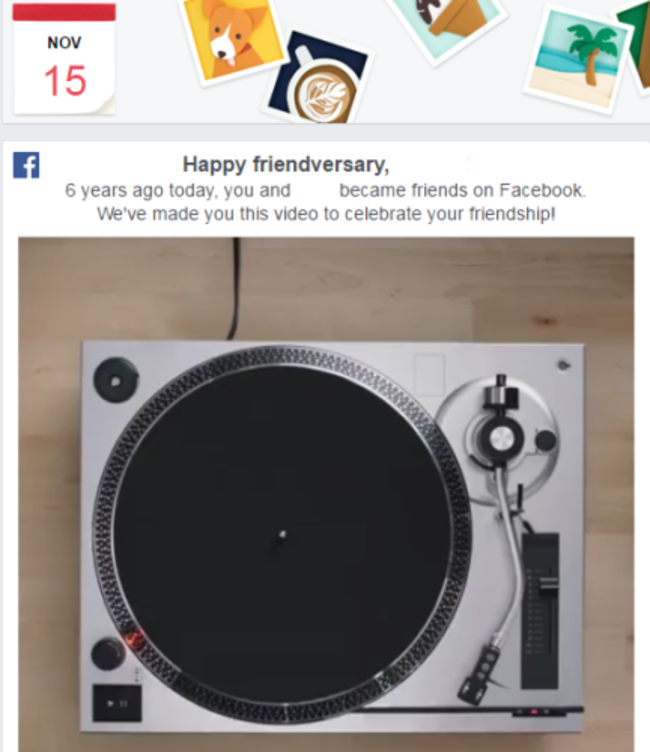The height and width of the screenshot is (752, 650).
Task: Click the Facebook logo icon
Action: click(x=26, y=165)
